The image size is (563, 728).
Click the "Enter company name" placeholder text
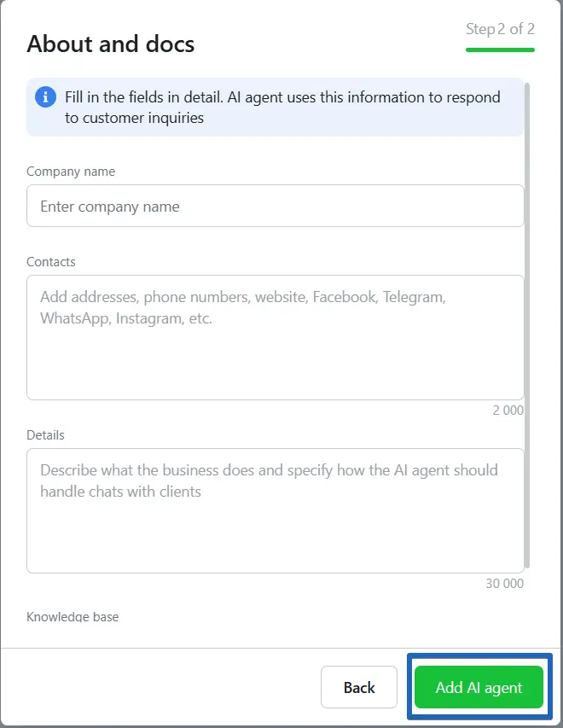click(110, 207)
